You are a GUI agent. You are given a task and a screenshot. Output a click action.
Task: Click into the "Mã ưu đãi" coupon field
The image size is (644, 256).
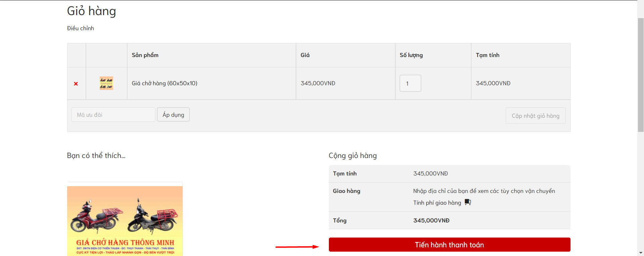click(113, 115)
